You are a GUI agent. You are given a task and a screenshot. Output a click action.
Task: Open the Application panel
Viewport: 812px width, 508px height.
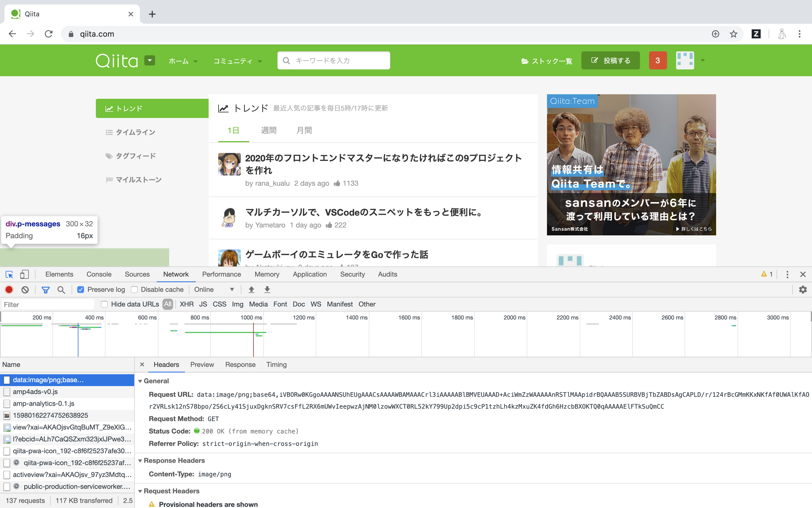point(310,275)
